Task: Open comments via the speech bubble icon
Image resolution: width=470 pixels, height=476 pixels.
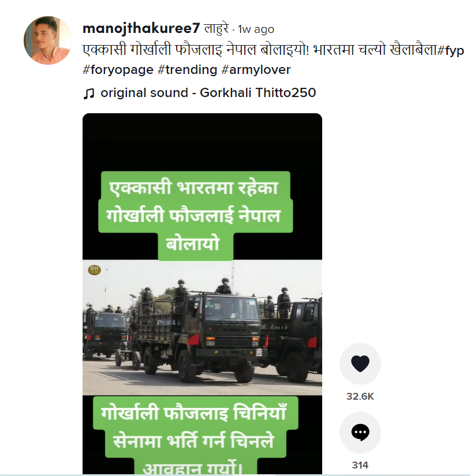Action: click(x=360, y=433)
